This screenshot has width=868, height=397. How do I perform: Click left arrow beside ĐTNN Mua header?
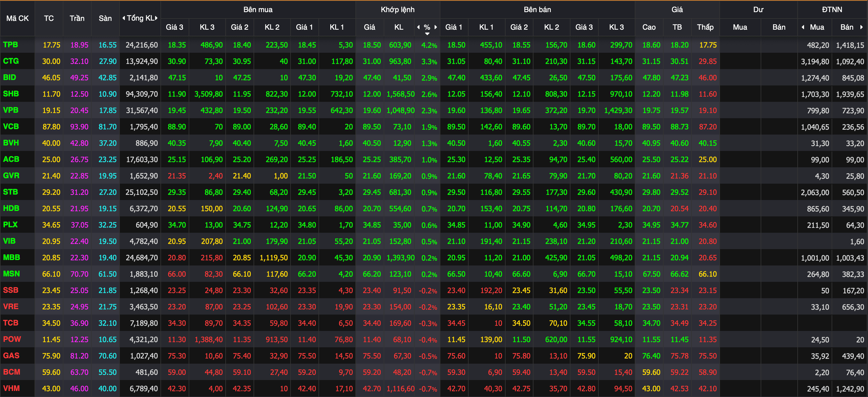click(x=803, y=27)
